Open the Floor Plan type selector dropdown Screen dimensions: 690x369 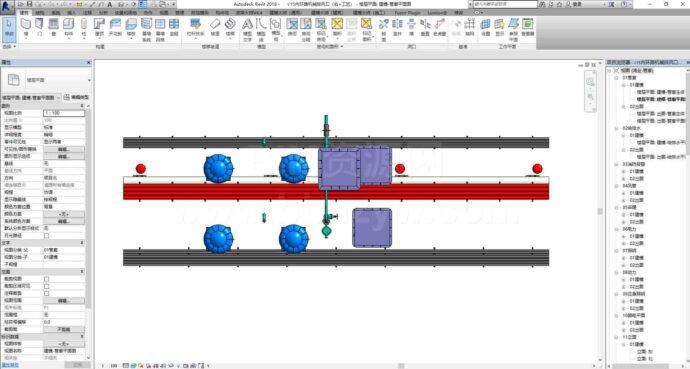pyautogui.click(x=47, y=80)
